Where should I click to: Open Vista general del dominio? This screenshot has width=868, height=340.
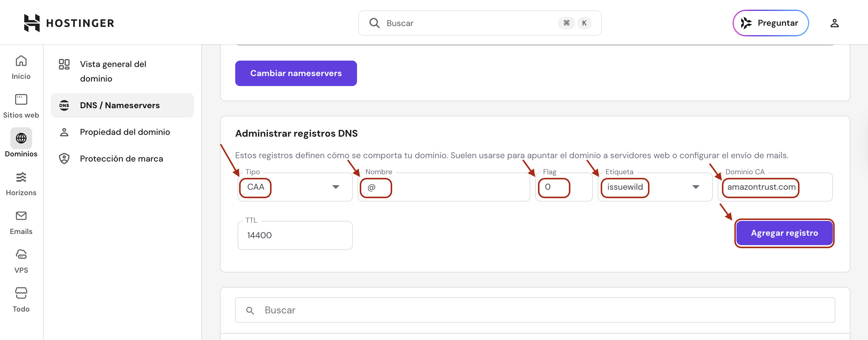click(113, 71)
